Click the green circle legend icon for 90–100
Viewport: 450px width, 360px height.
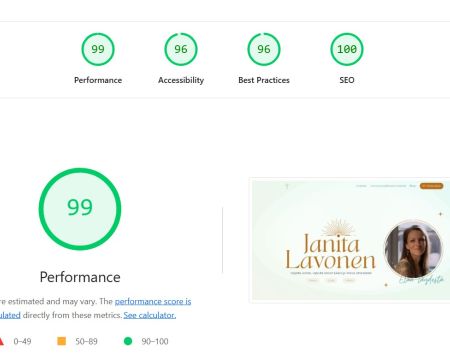[128, 341]
